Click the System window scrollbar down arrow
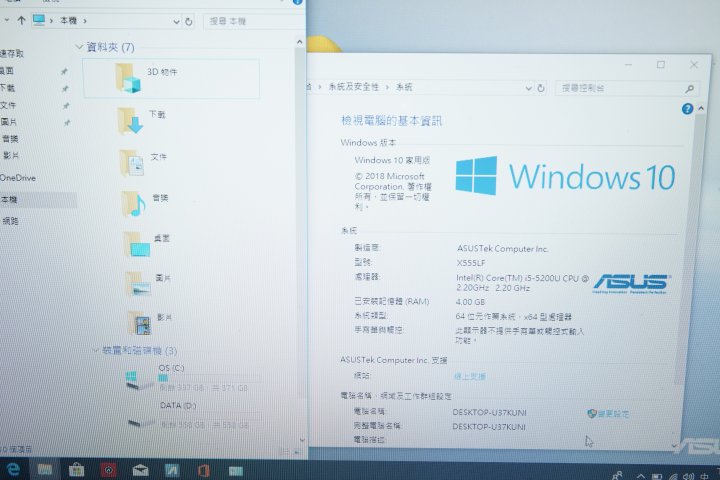Viewport: 720px width, 480px height. (674, 445)
